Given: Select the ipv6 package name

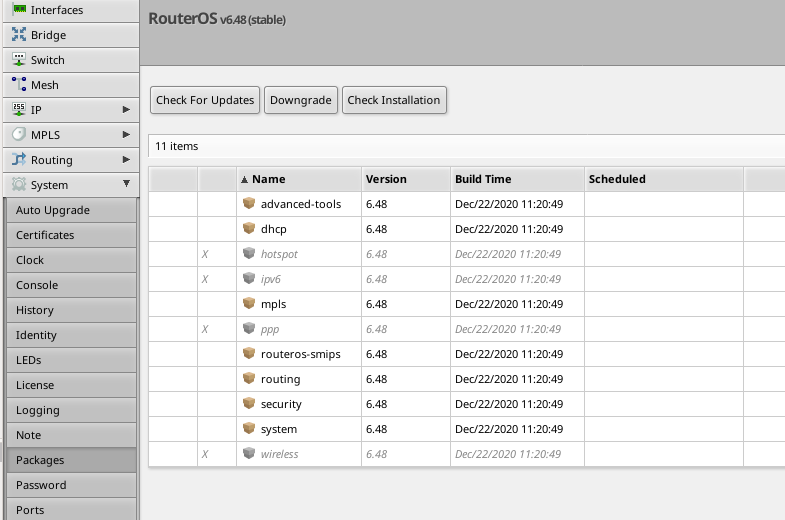Looking at the screenshot, I should pyautogui.click(x=271, y=279).
